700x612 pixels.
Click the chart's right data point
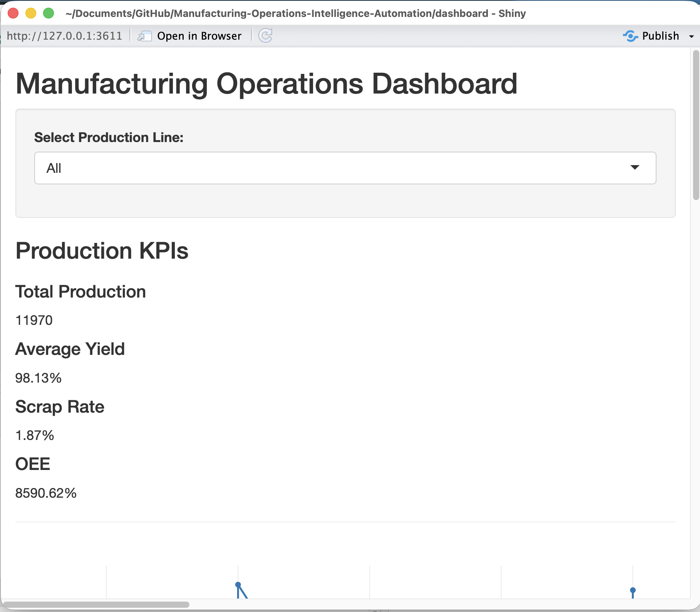coord(633,590)
